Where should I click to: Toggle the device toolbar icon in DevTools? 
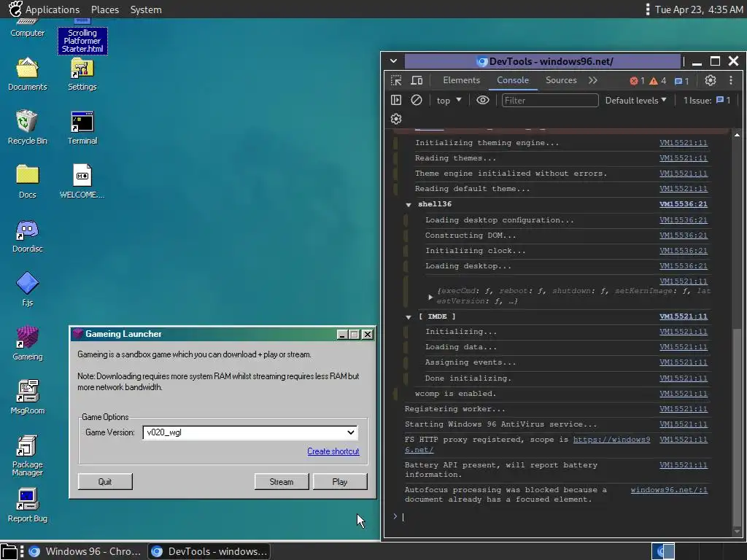(x=417, y=80)
